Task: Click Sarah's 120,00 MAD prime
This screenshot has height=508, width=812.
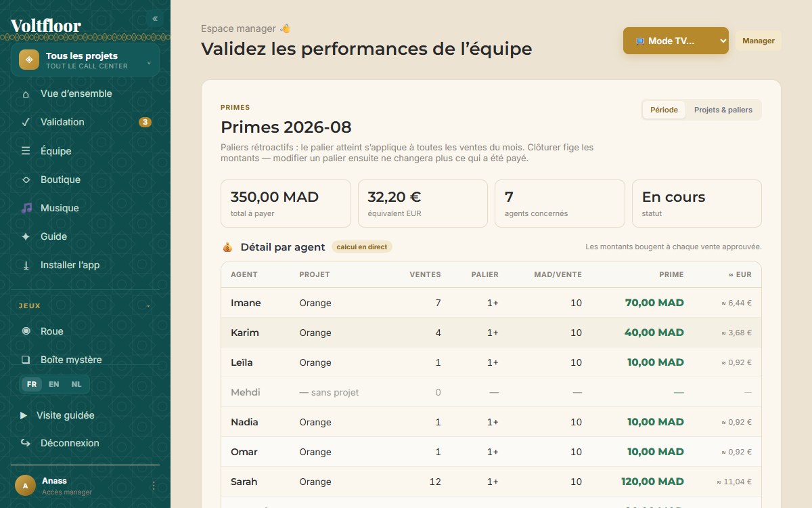Action: (x=652, y=482)
